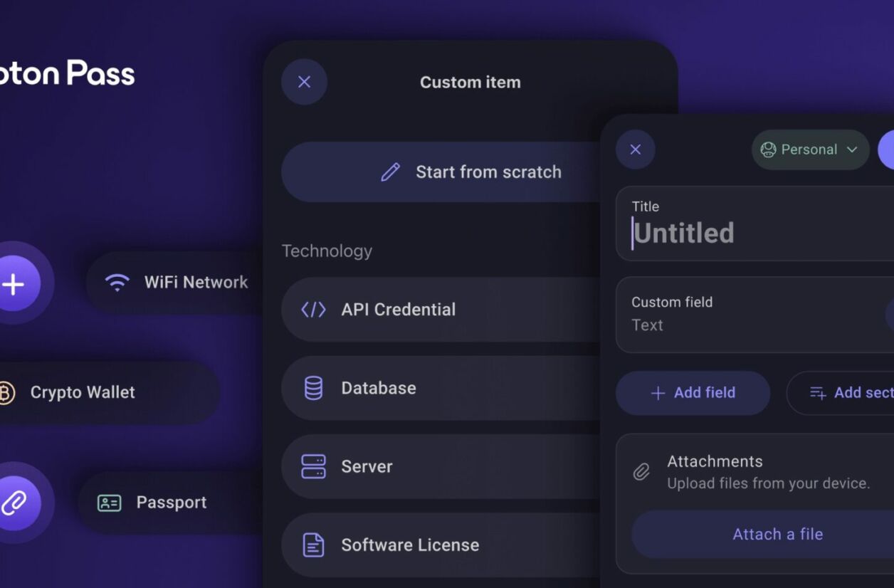The width and height of the screenshot is (894, 588).
Task: Close the new item editor panel
Action: (x=636, y=149)
